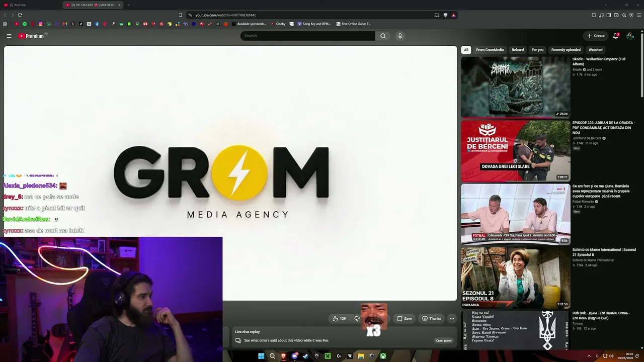Screen dimensions: 644x362
Task: Select the All filter chip
Action: point(466,50)
